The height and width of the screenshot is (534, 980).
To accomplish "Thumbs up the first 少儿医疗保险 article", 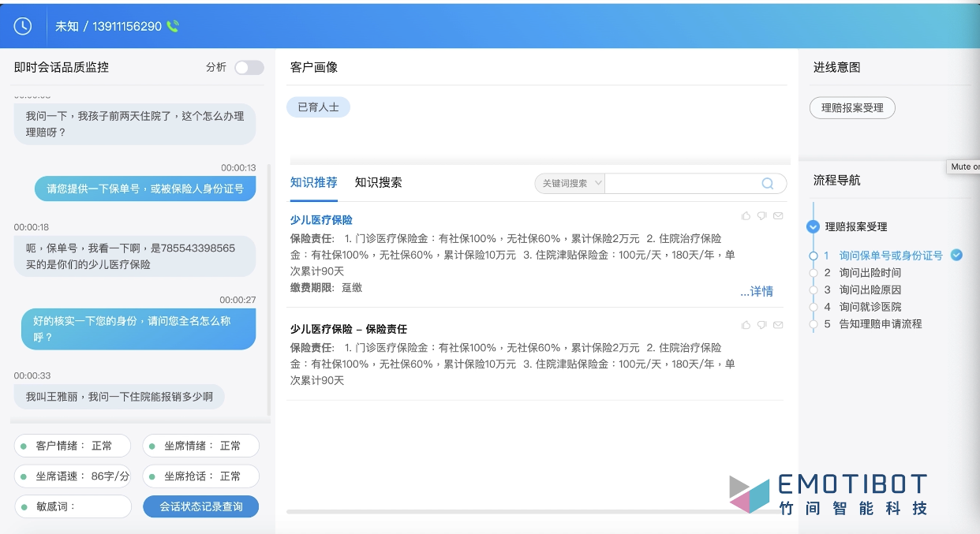I will pyautogui.click(x=746, y=216).
